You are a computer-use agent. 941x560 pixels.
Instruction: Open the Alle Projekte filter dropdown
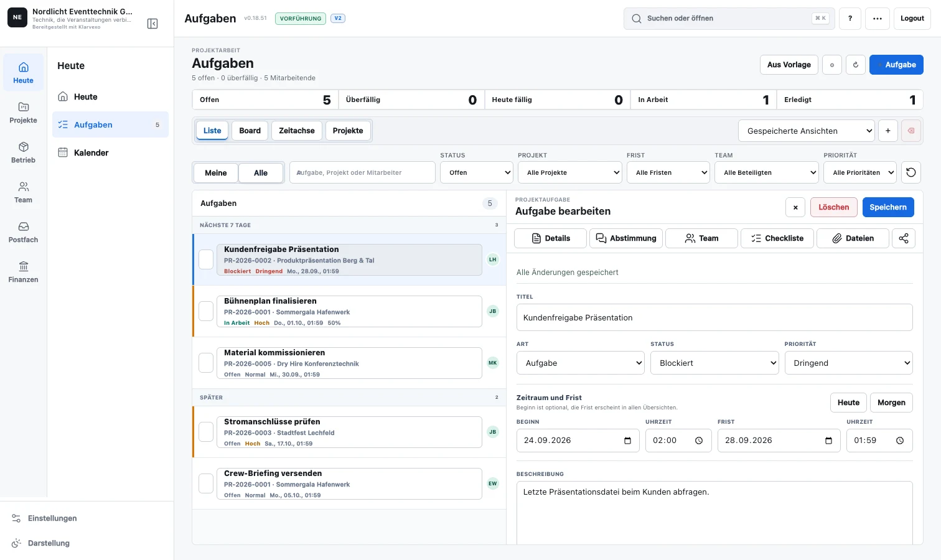(570, 172)
